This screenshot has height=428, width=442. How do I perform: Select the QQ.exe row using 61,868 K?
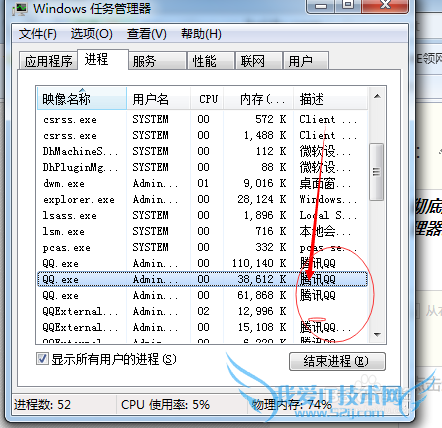point(202,295)
